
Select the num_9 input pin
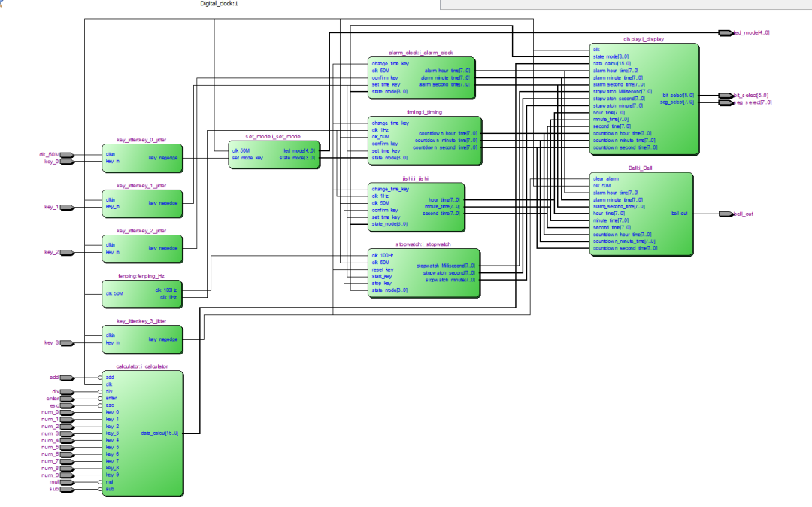click(67, 475)
